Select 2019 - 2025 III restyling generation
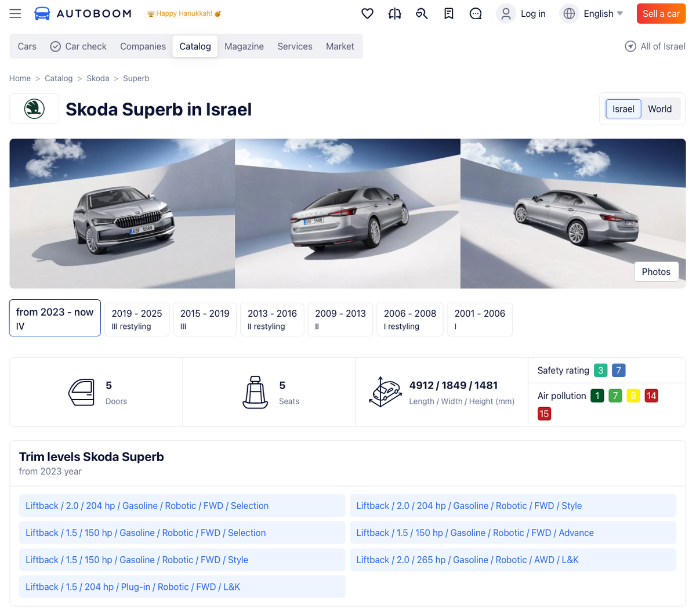The image size is (696, 616). point(137,319)
